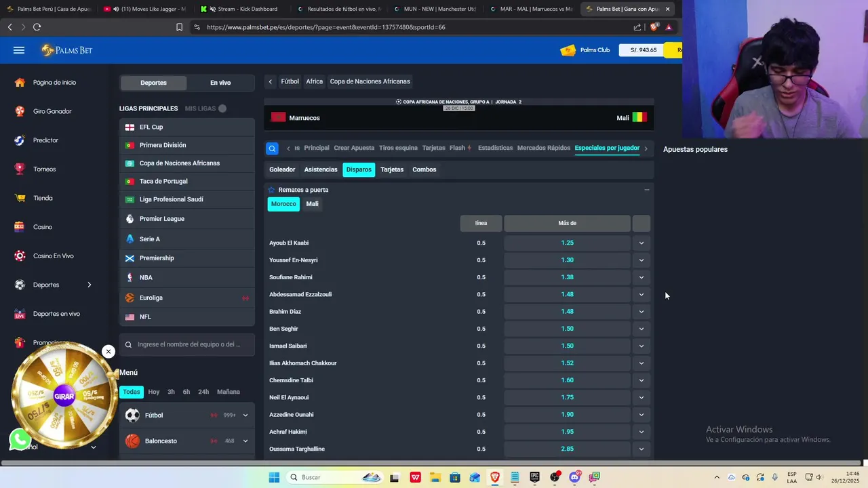Bookmark this page in address bar
This screenshot has width=868, height=488.
179,27
